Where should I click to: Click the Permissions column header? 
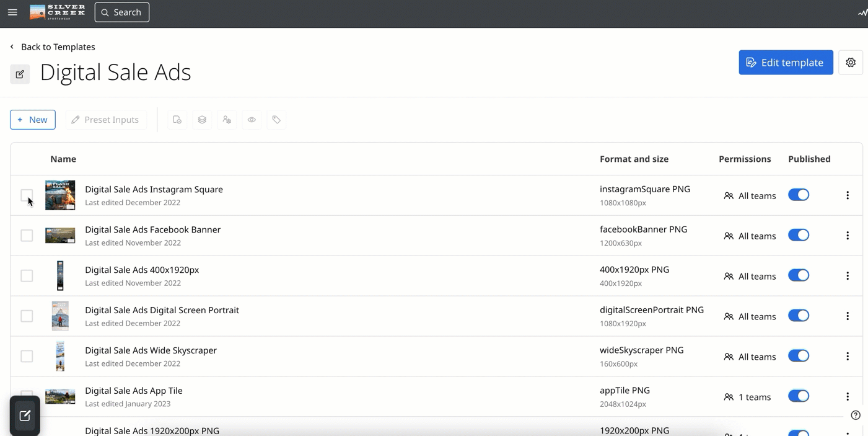click(x=745, y=159)
